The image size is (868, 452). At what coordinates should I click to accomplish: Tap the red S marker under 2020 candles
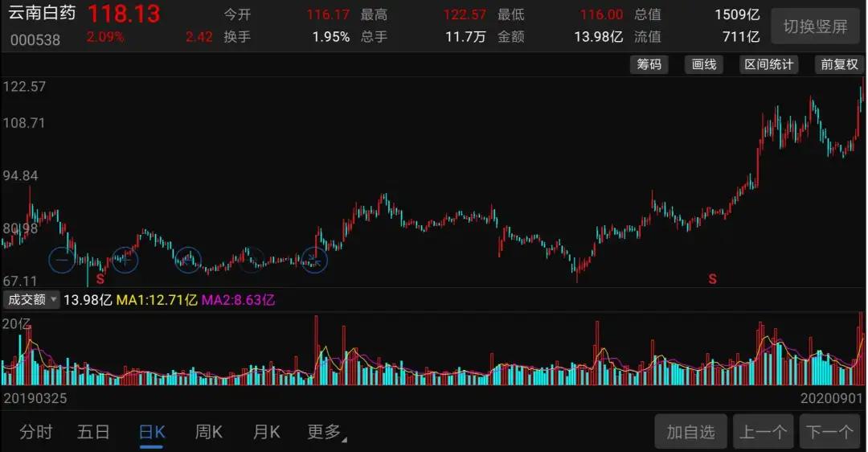[712, 279]
